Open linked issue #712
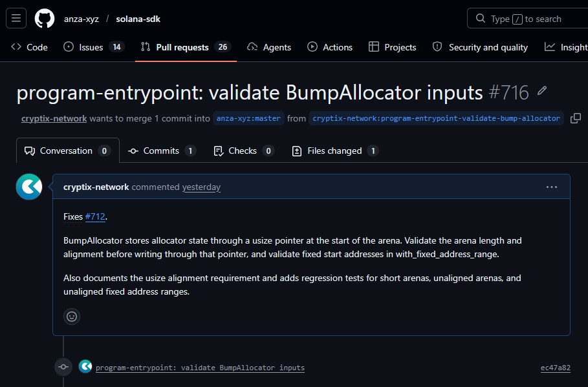The image size is (588, 387). (x=95, y=216)
